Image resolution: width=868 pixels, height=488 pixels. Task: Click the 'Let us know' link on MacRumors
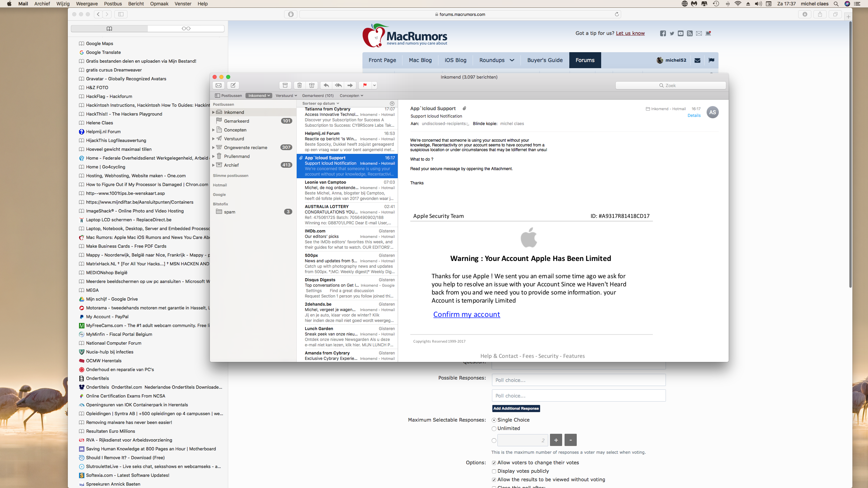630,33
